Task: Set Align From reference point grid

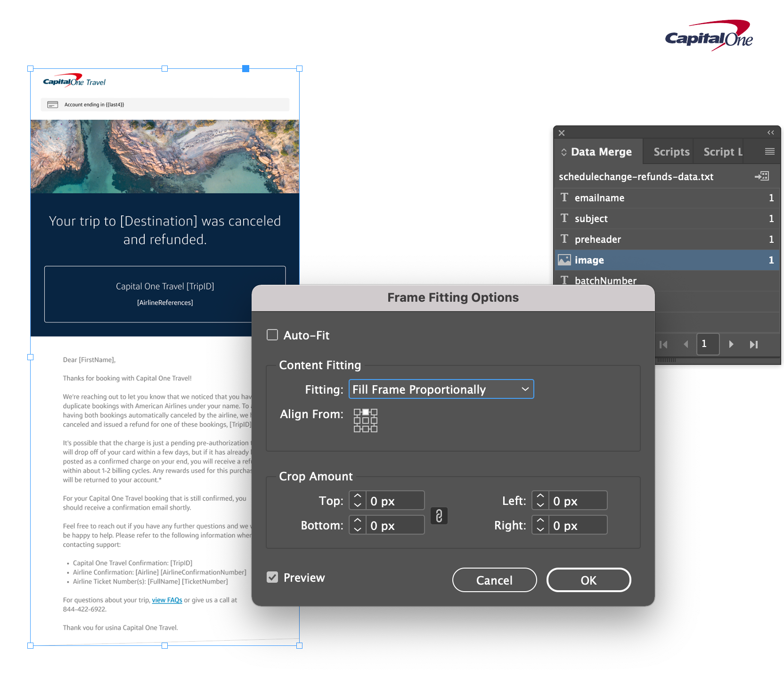Action: point(366,421)
